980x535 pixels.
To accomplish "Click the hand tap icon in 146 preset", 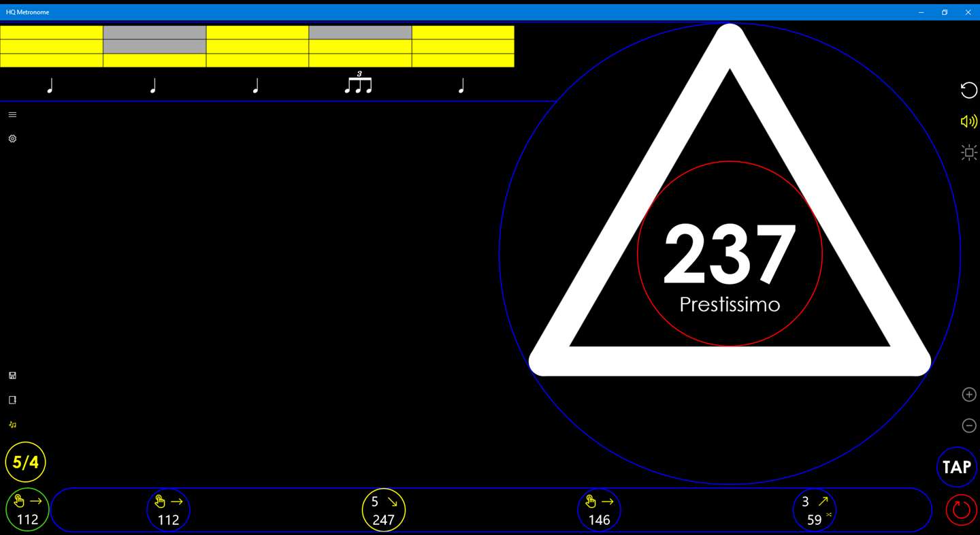I will [591, 502].
